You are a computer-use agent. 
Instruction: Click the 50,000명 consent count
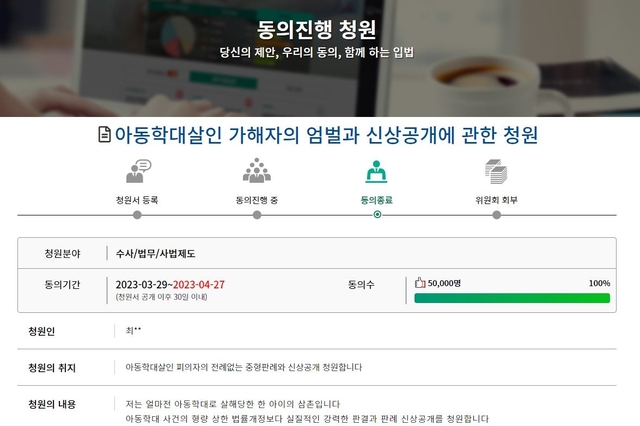pyautogui.click(x=444, y=284)
